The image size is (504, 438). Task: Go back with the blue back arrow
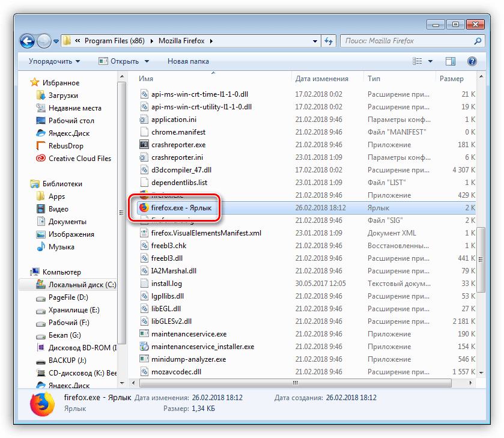coord(27,41)
